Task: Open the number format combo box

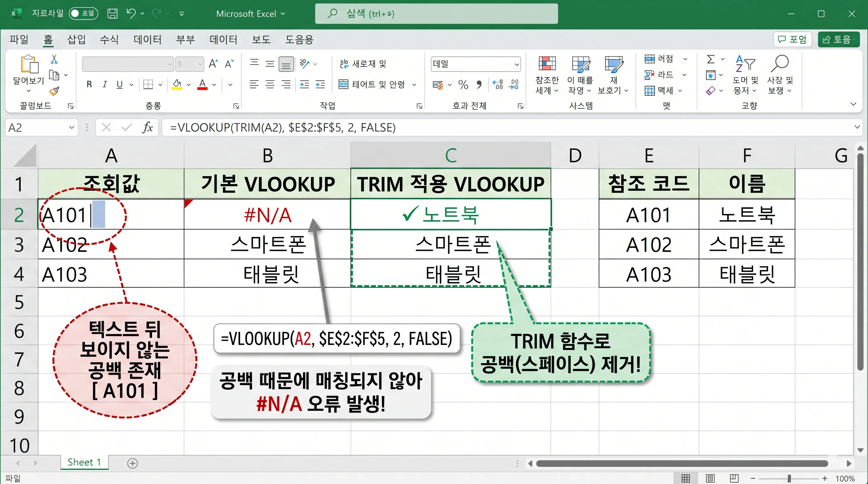Action: (476, 64)
